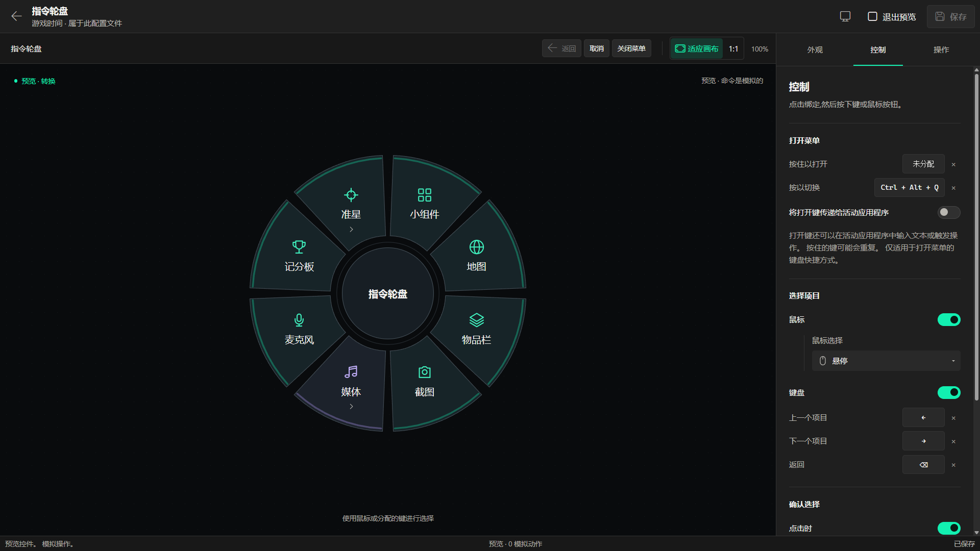
Task: Turn off the 点击时 confirm toggle
Action: coord(949,528)
